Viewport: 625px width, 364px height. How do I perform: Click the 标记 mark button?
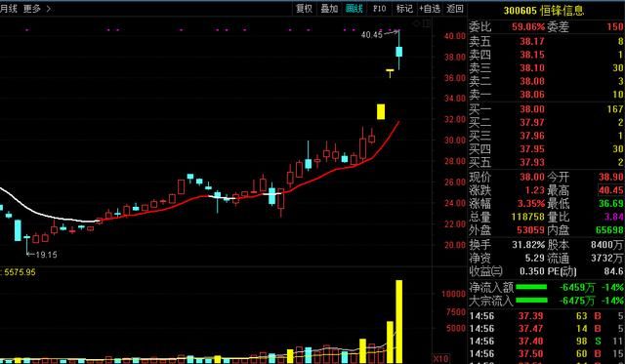404,9
